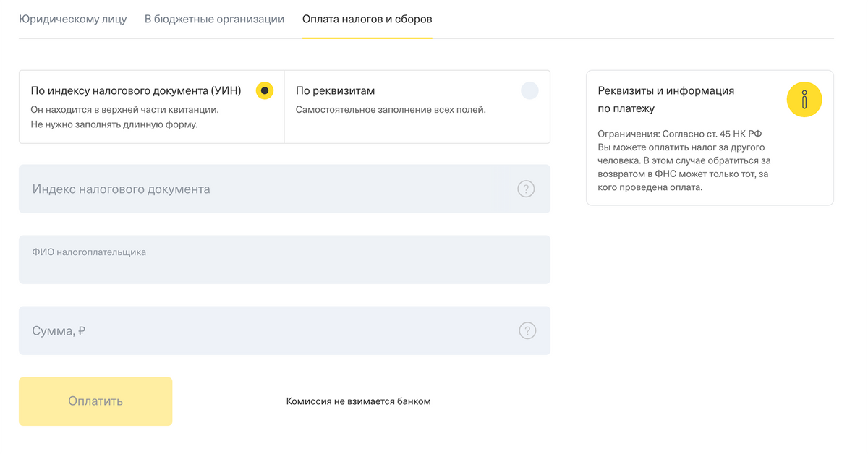
Task: Switch to the Юридическому лицу tab
Action: [72, 20]
